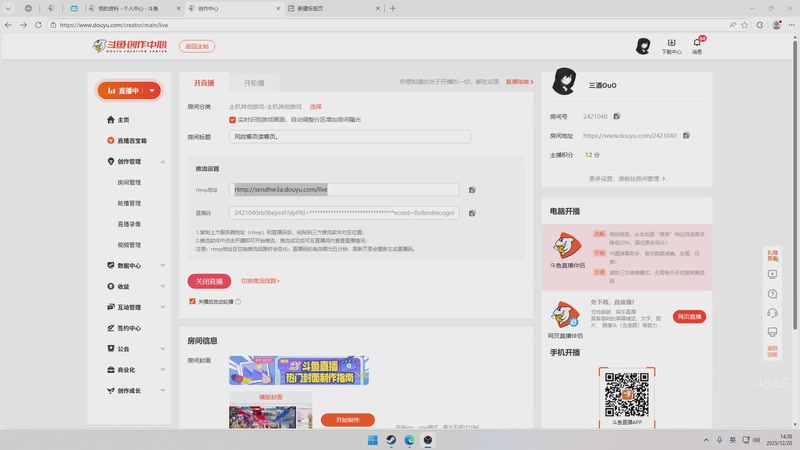Refresh the browser page
The width and height of the screenshot is (800, 450).
(x=38, y=24)
